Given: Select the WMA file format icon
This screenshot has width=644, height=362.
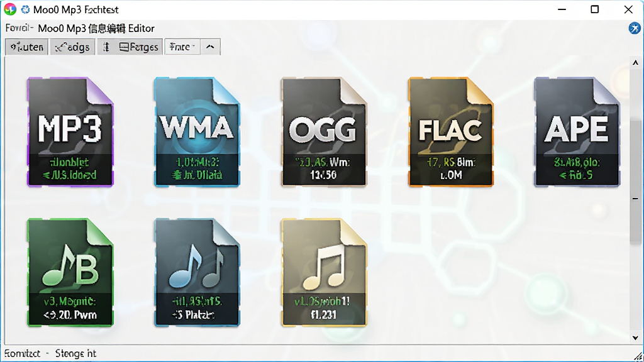Looking at the screenshot, I should coord(197,132).
